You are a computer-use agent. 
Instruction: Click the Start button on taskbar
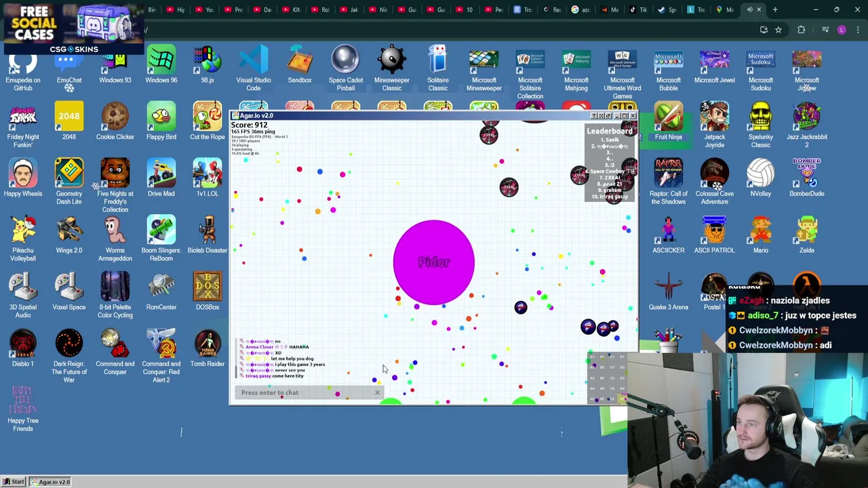[14, 482]
